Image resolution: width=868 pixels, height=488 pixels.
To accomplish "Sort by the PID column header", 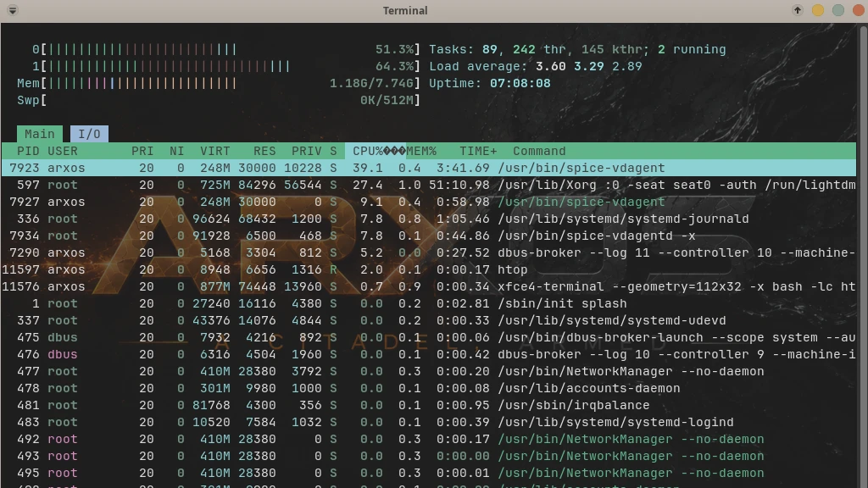I will pos(28,151).
